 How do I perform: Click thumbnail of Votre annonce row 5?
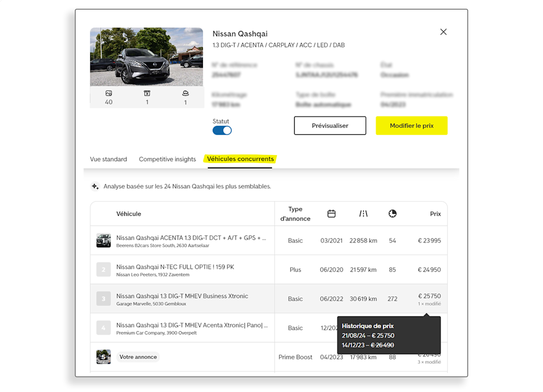[x=104, y=357]
